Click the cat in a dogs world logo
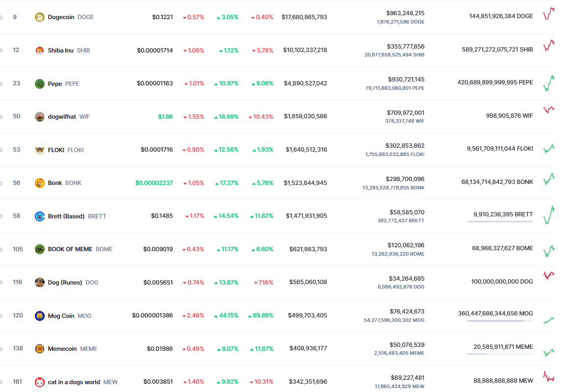The height and width of the screenshot is (392, 566). [x=39, y=382]
